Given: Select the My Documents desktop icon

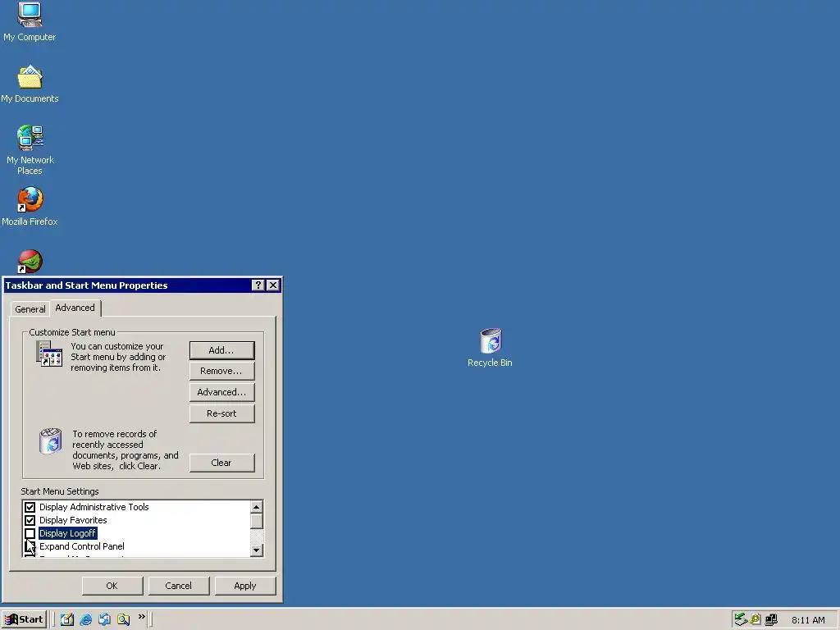Looking at the screenshot, I should (30, 84).
